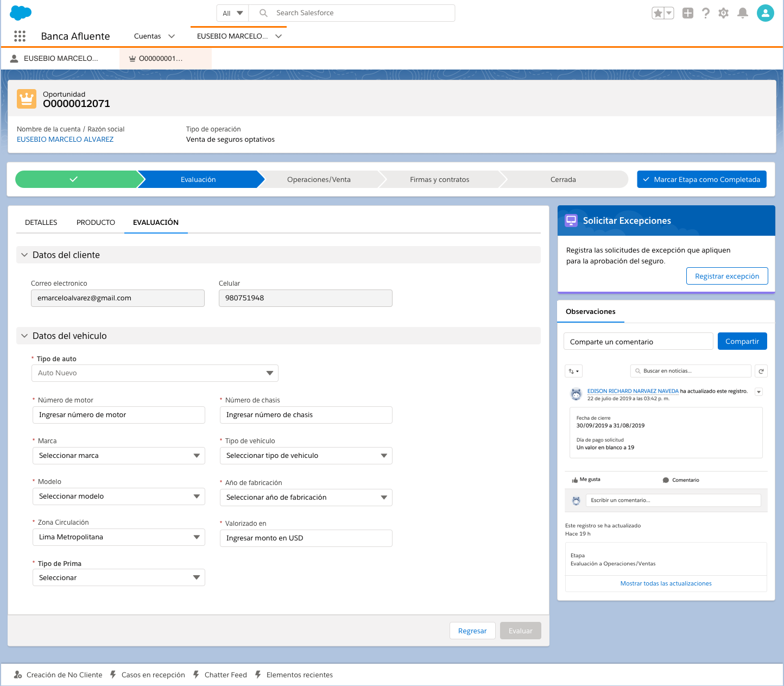Open the user profile avatar
This screenshot has width=784, height=686.
tap(766, 13)
